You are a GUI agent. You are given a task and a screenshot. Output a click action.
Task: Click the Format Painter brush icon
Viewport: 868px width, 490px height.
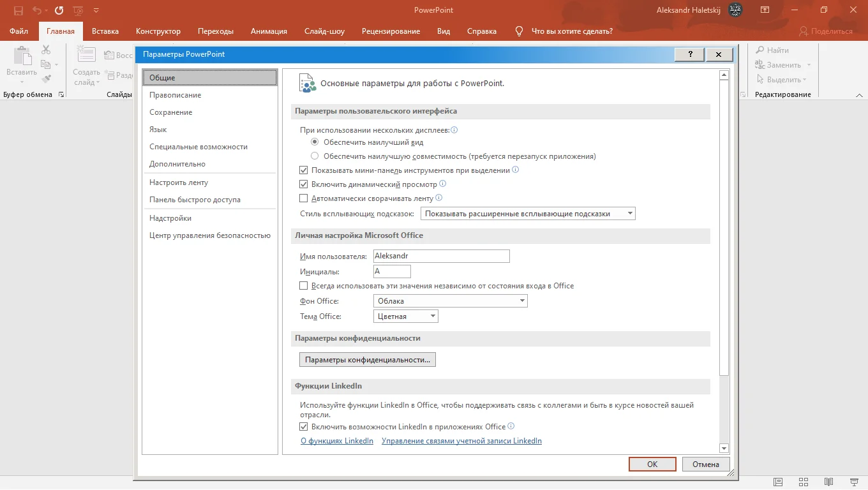click(46, 79)
